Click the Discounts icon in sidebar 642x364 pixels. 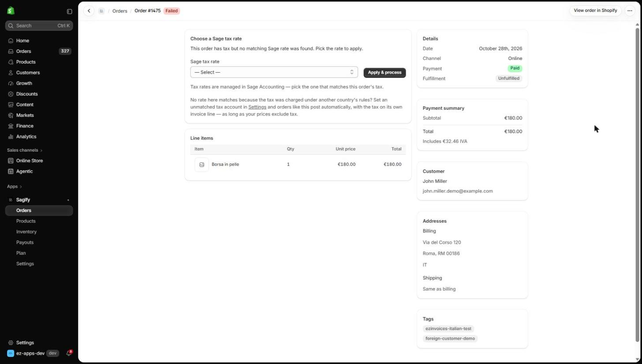tap(11, 94)
